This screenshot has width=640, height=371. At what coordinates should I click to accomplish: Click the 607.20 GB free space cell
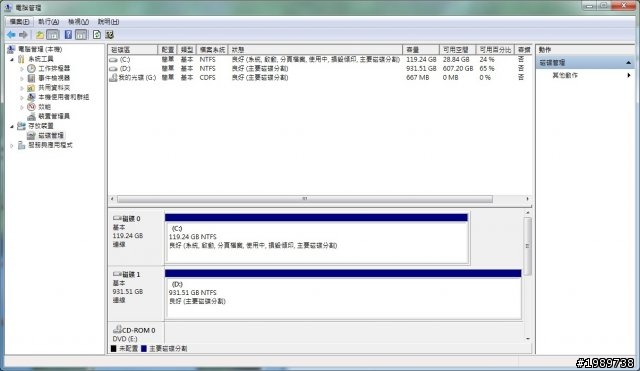pos(458,68)
